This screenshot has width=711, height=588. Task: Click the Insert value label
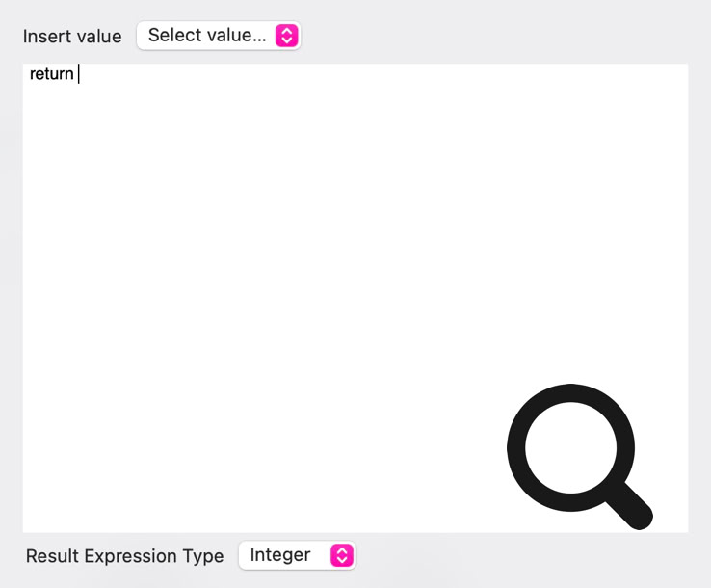click(72, 37)
